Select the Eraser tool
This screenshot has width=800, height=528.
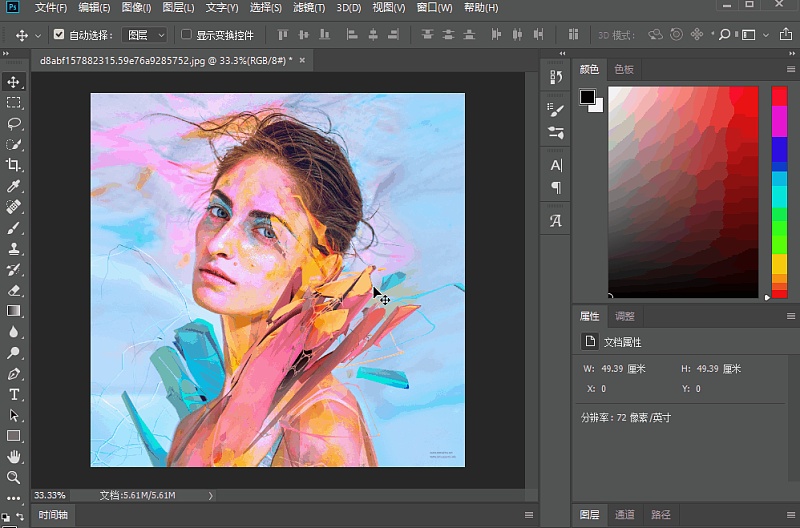click(x=14, y=290)
